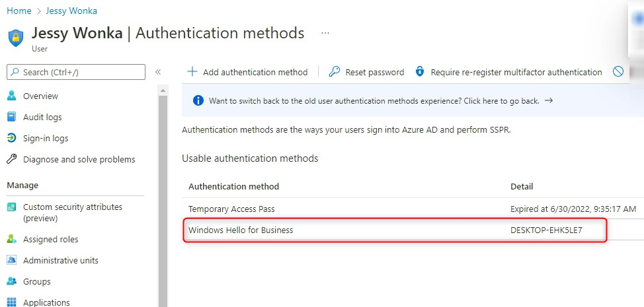The height and width of the screenshot is (307, 644).
Task: Click Reset password in toolbar
Action: tap(367, 72)
